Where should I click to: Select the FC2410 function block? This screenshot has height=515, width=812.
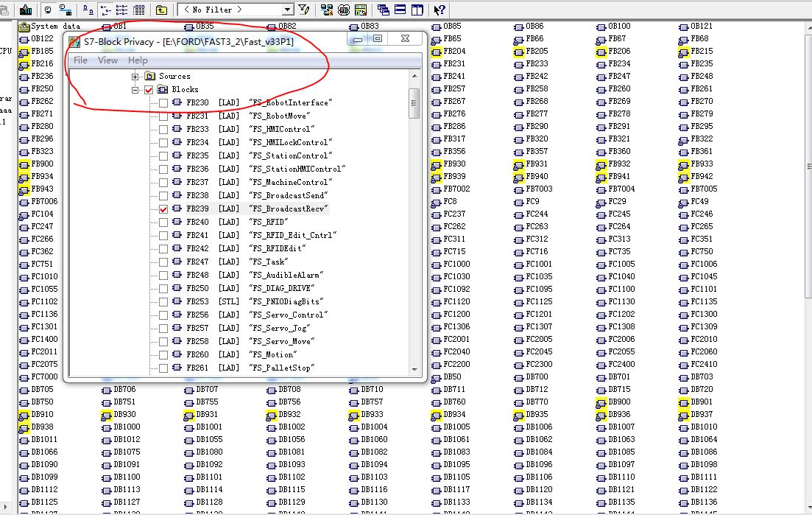(698, 364)
